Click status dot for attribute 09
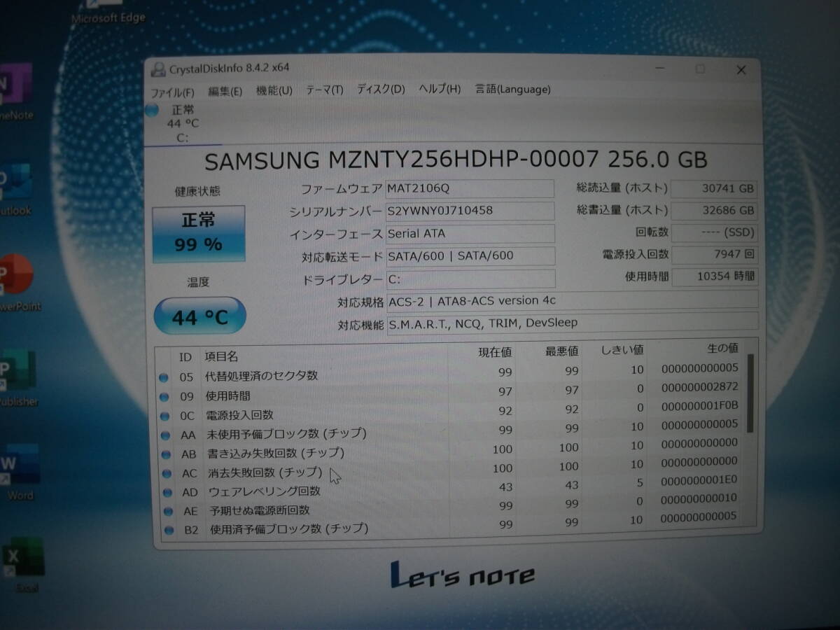Image resolution: width=840 pixels, height=630 pixels. coord(164,397)
